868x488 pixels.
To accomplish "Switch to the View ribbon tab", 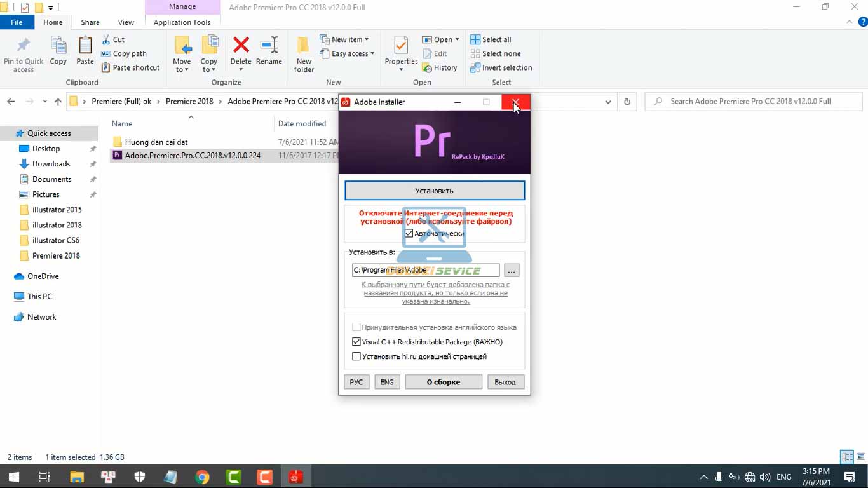I will coord(126,22).
